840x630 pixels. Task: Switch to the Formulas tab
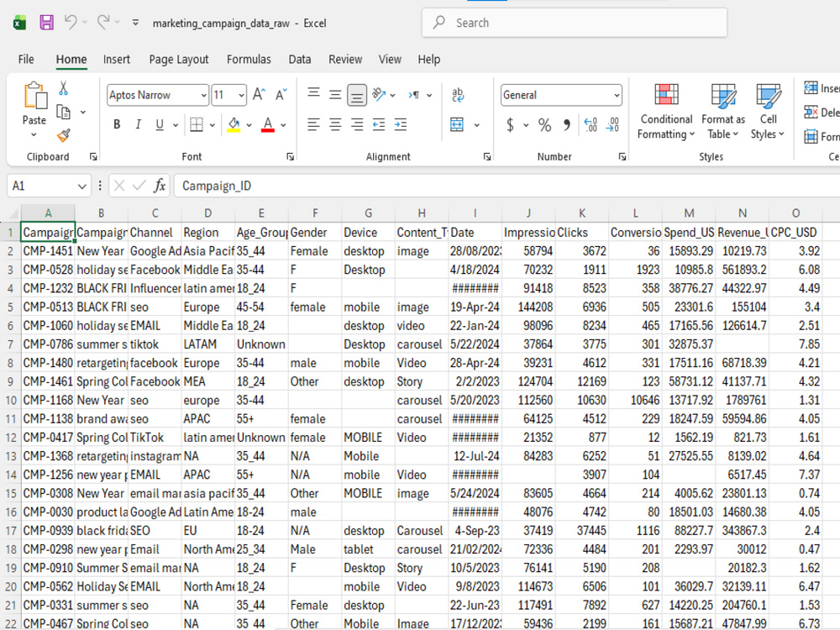click(249, 60)
